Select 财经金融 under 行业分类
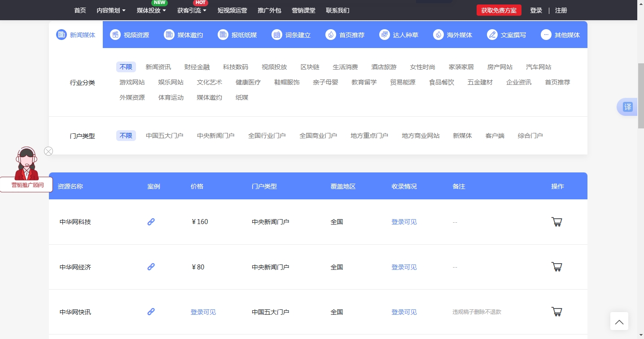This screenshot has width=644, height=339. click(197, 66)
